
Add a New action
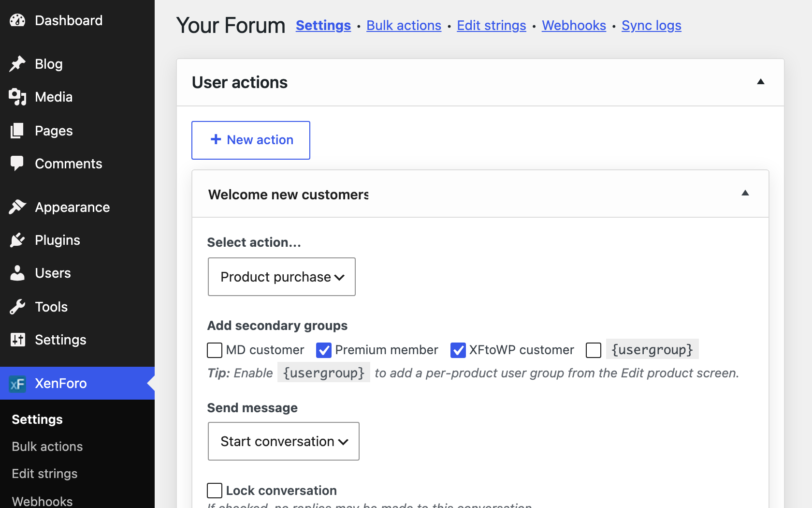[x=251, y=140]
